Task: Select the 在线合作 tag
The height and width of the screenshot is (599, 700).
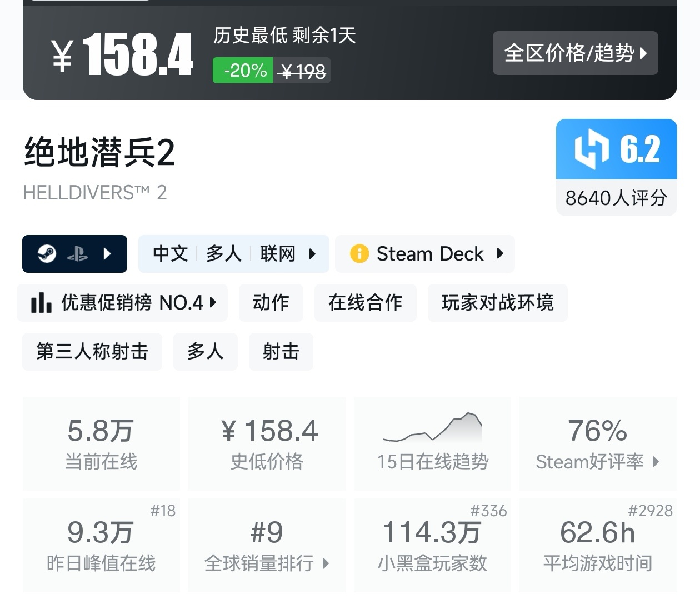Action: 365,303
